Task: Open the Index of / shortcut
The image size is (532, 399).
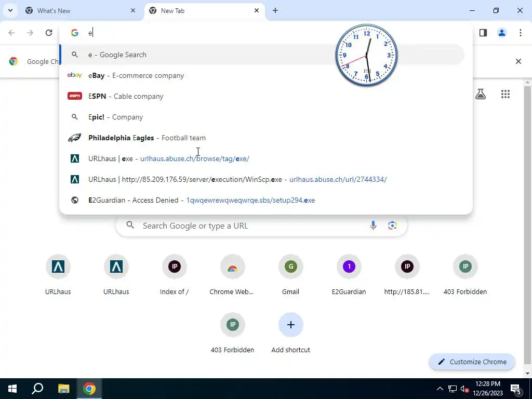Action: pyautogui.click(x=175, y=275)
